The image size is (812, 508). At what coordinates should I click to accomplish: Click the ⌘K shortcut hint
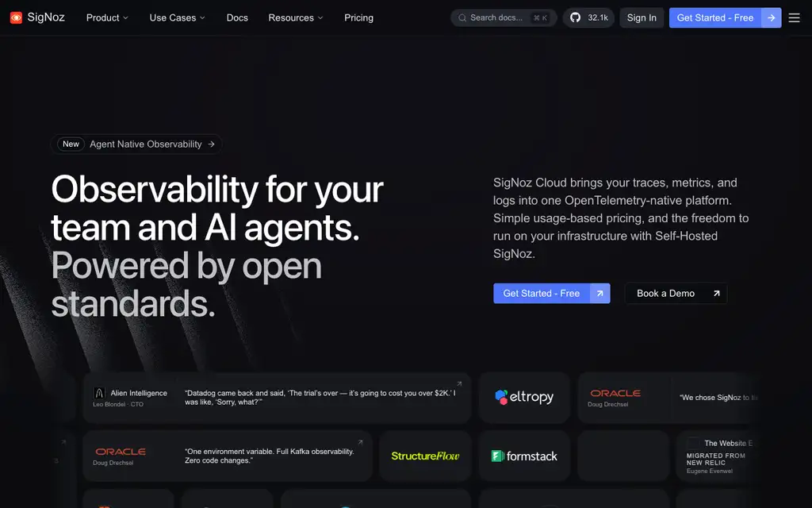pyautogui.click(x=540, y=17)
